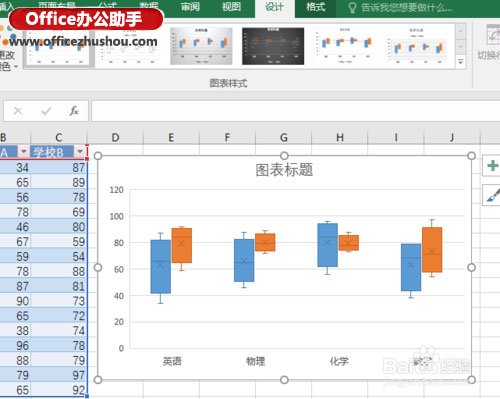Click the cancel X formula bar icon

[x=18, y=111]
